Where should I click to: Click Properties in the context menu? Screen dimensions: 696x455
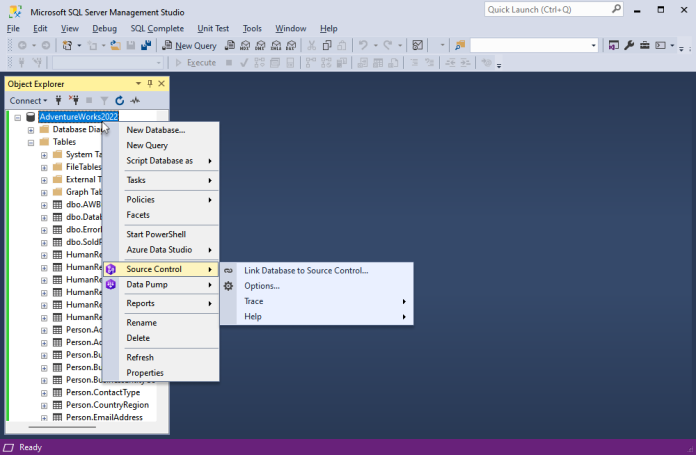(x=145, y=373)
